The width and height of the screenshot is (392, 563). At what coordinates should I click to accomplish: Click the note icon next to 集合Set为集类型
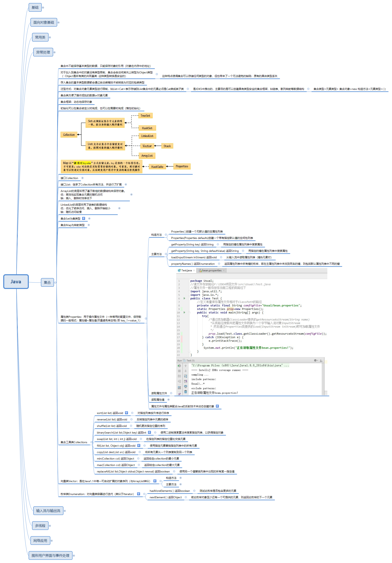coord(84,218)
